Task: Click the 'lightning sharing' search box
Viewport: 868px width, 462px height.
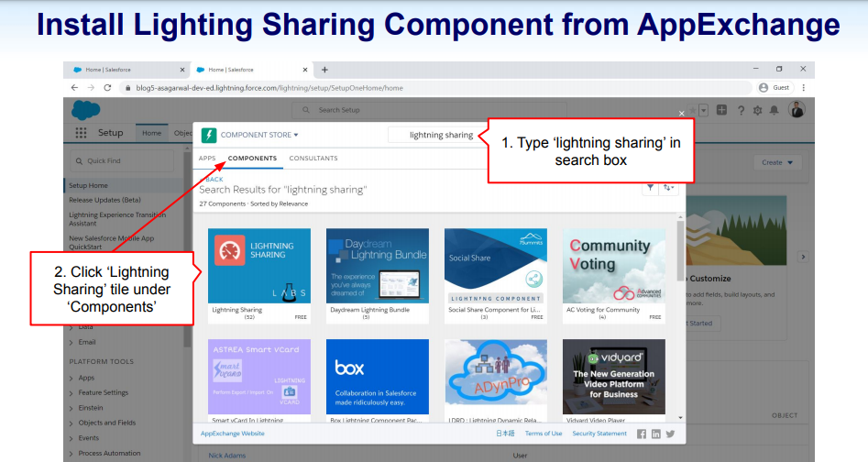Action: pos(436,135)
